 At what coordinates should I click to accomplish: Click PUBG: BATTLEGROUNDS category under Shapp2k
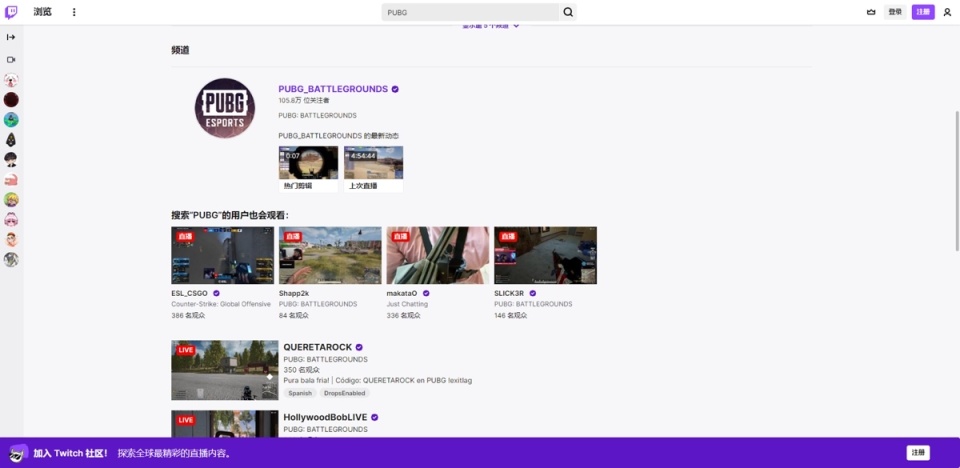[x=318, y=304]
